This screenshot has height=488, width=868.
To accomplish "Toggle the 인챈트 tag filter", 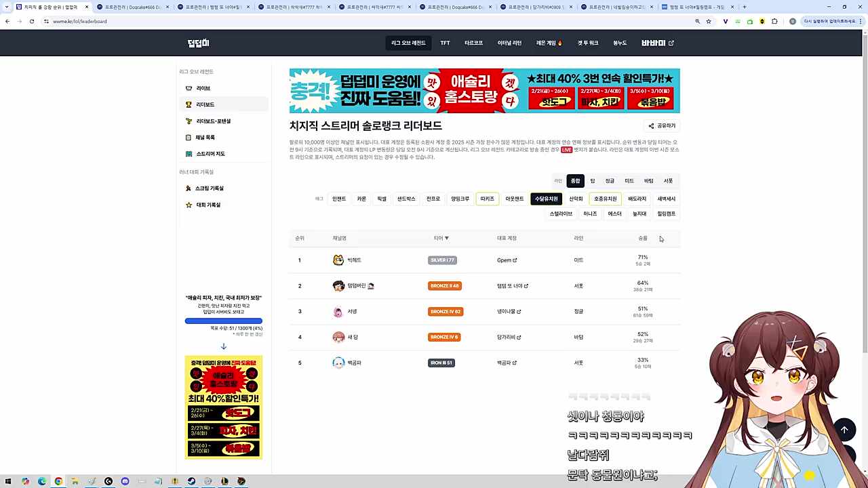I will point(339,199).
